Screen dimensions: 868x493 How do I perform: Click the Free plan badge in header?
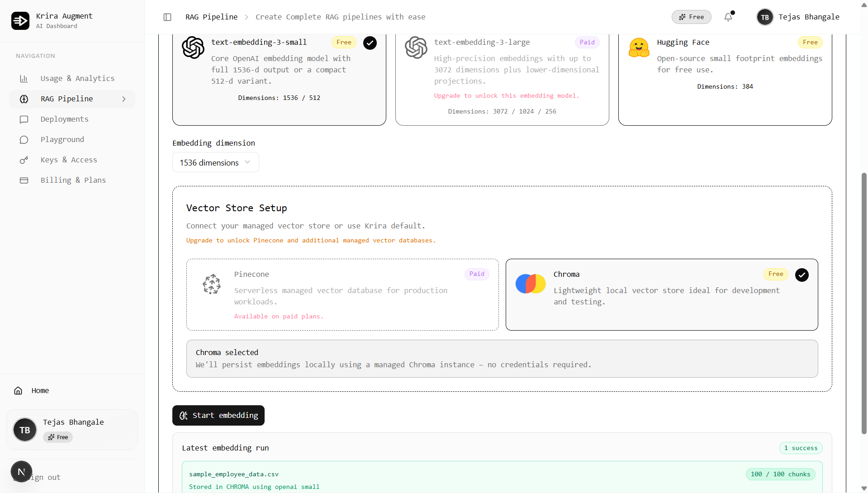tap(691, 17)
